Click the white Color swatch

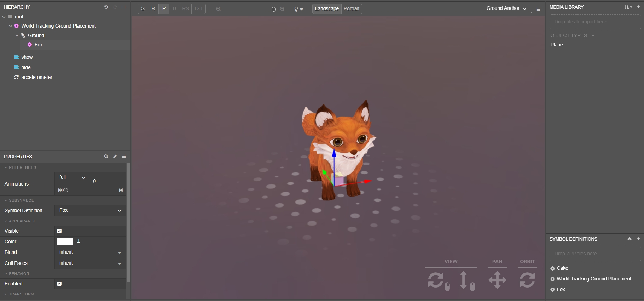65,241
